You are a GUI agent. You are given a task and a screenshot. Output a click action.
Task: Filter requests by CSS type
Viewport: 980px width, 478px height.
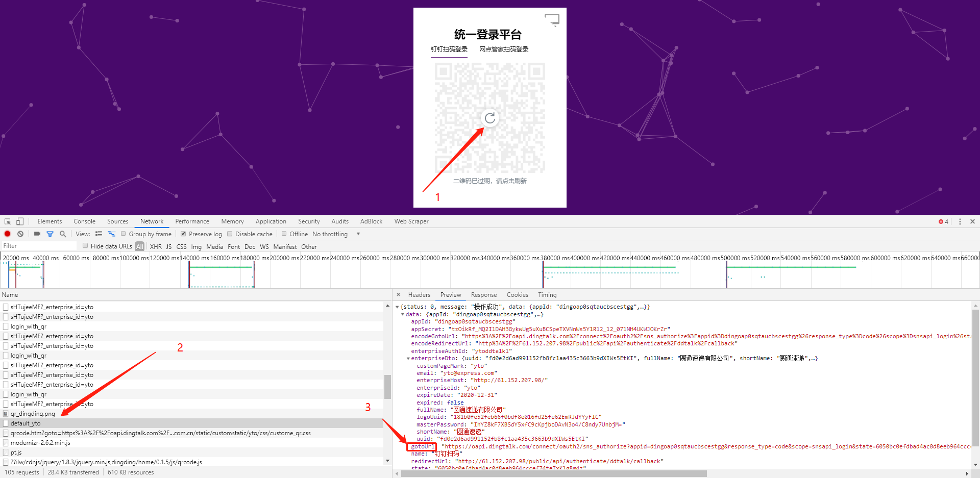pyautogui.click(x=182, y=246)
